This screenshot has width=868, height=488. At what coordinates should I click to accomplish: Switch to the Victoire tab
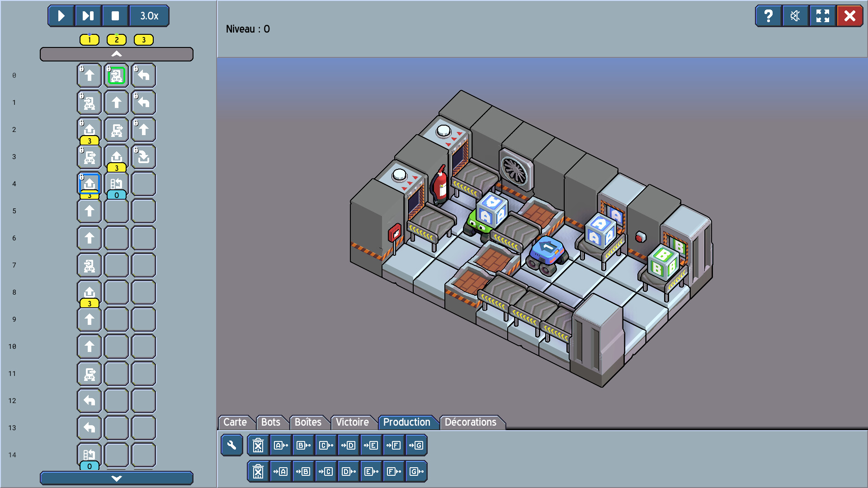[x=352, y=422]
